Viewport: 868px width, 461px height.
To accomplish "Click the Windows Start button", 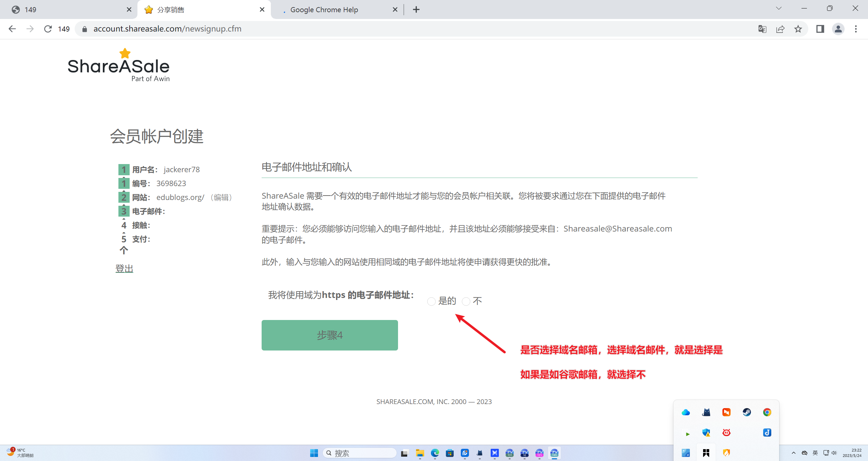I will pyautogui.click(x=314, y=453).
